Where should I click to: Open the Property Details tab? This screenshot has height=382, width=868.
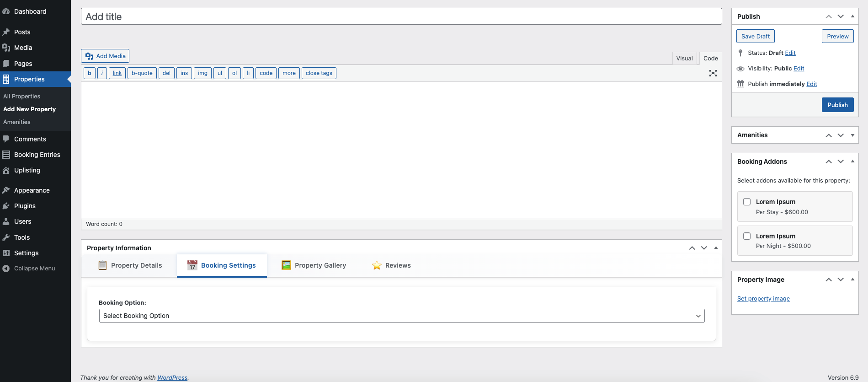point(130,265)
